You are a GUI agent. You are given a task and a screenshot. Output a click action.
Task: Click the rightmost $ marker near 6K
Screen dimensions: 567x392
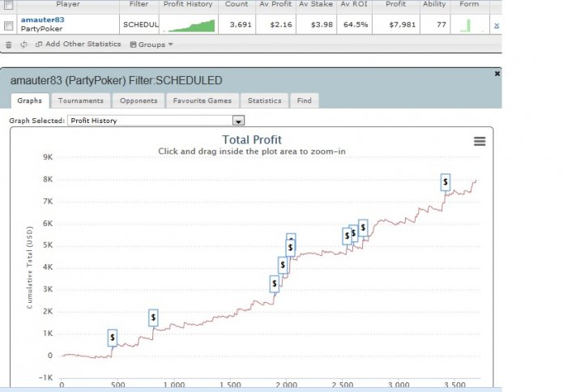(363, 228)
